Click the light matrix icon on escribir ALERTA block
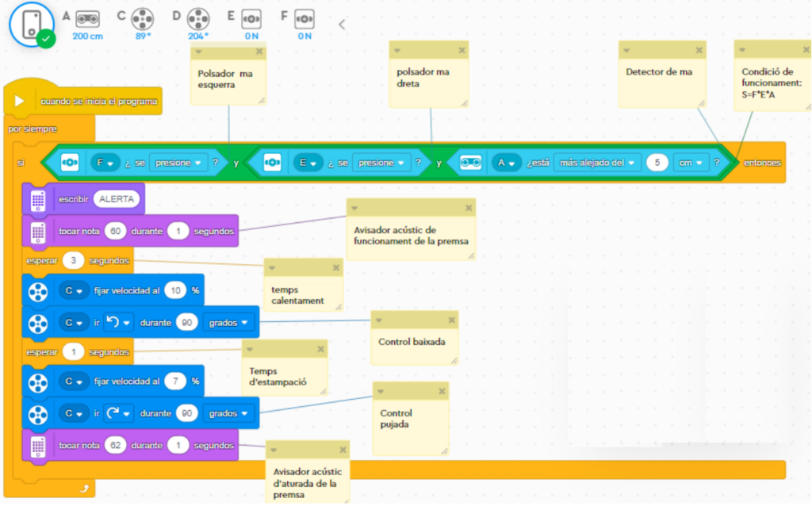Image resolution: width=812 pixels, height=510 pixels. pos(38,200)
